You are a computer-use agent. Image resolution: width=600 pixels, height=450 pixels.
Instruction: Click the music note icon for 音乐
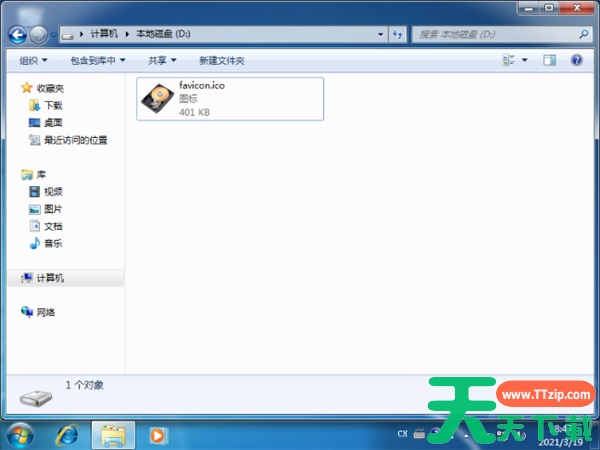34,243
